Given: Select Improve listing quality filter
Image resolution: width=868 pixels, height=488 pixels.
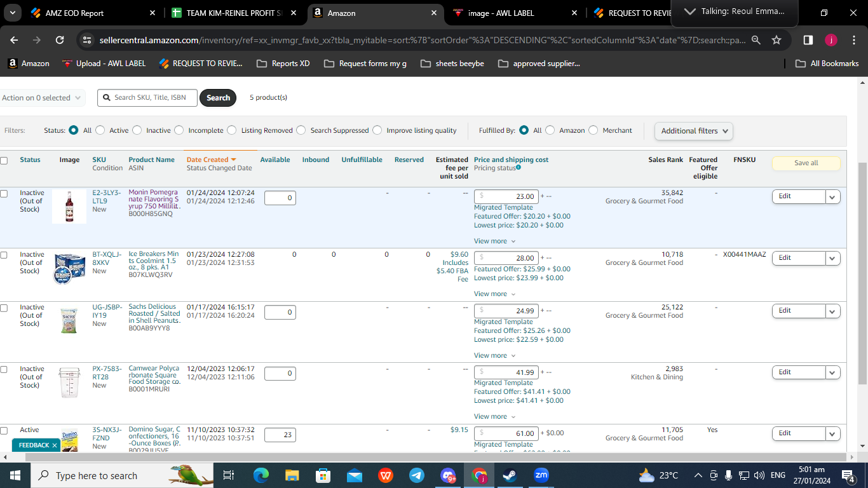Looking at the screenshot, I should point(377,130).
